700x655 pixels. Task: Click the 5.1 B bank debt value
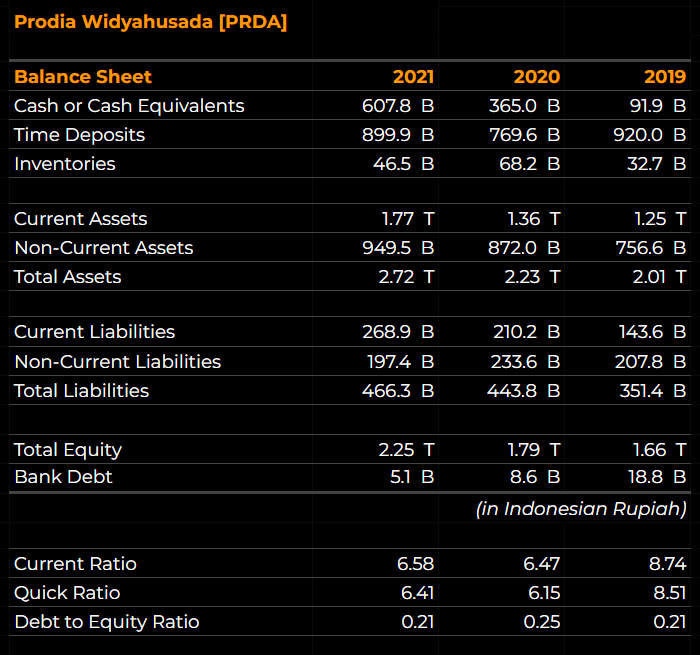pos(412,477)
